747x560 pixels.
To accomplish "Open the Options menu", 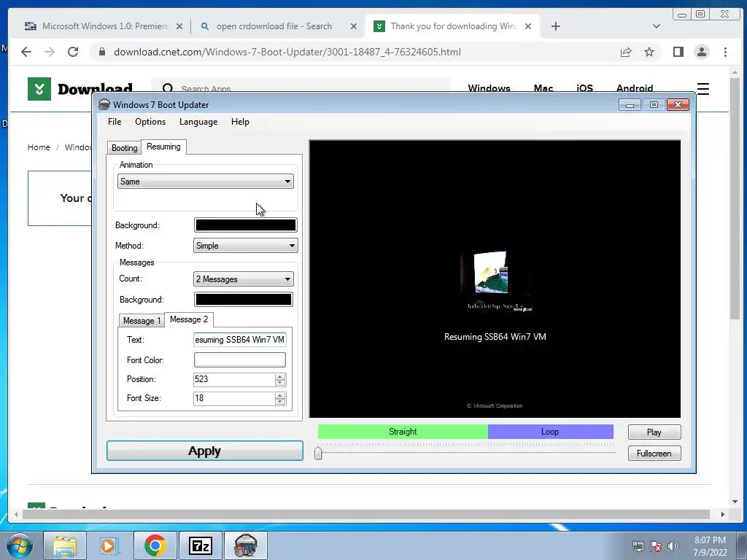I will click(x=150, y=122).
